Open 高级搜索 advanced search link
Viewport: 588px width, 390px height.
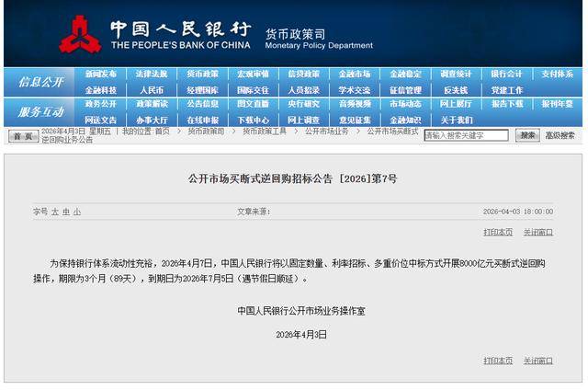point(560,135)
